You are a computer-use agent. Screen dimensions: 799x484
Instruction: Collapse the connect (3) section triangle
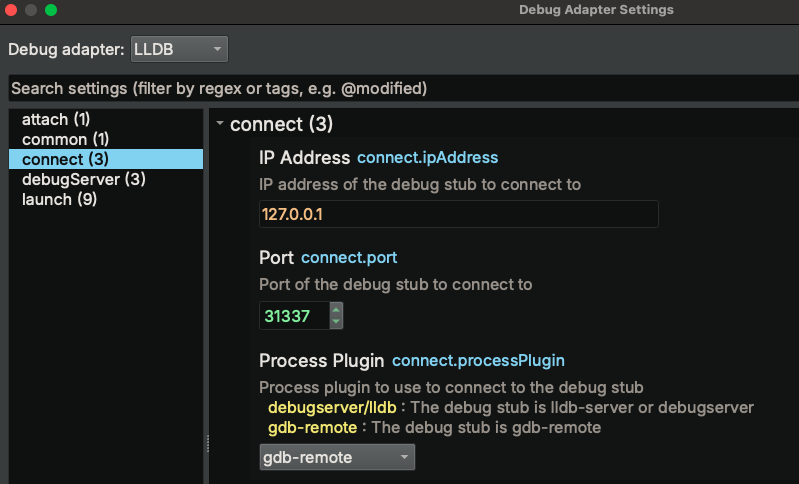click(x=220, y=123)
